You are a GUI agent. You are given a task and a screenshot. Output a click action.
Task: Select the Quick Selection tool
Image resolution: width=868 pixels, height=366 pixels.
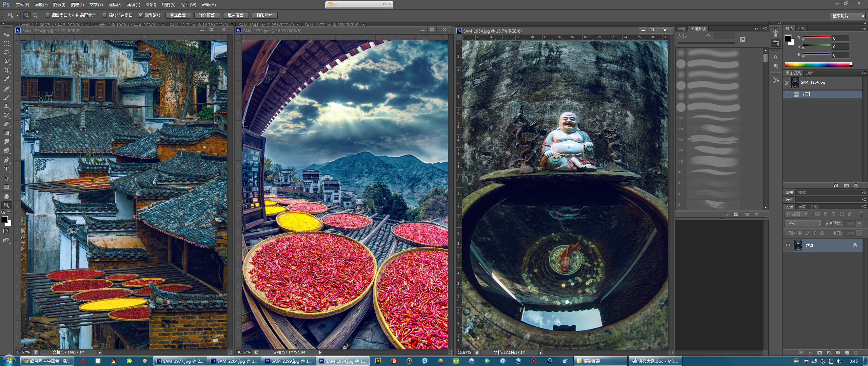pyautogui.click(x=6, y=61)
